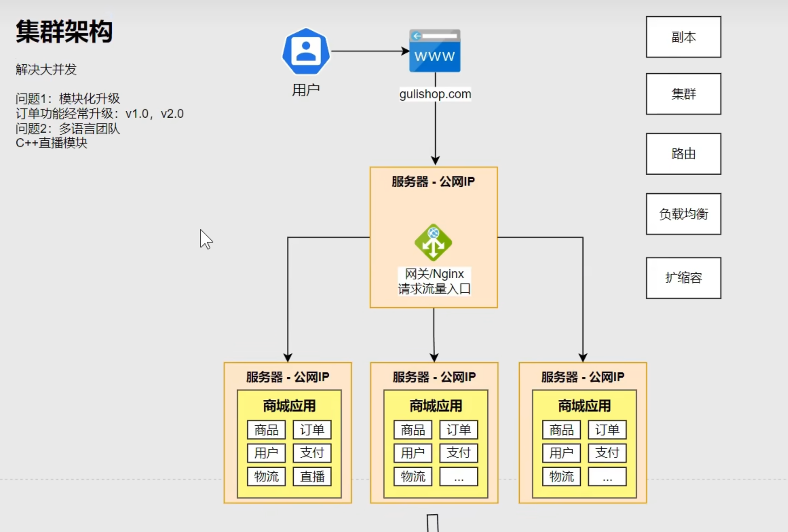
Task: Select the 集群架构 title text
Action: [x=64, y=32]
